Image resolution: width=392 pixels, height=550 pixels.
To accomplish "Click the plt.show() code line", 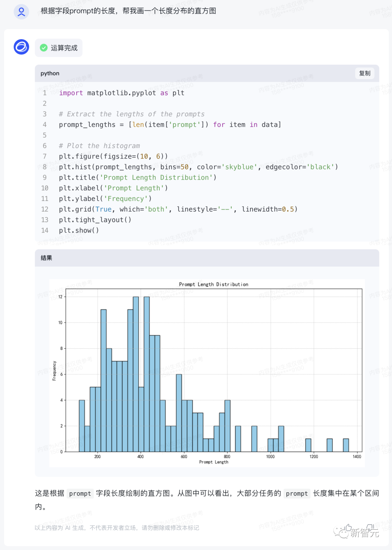I will point(79,230).
